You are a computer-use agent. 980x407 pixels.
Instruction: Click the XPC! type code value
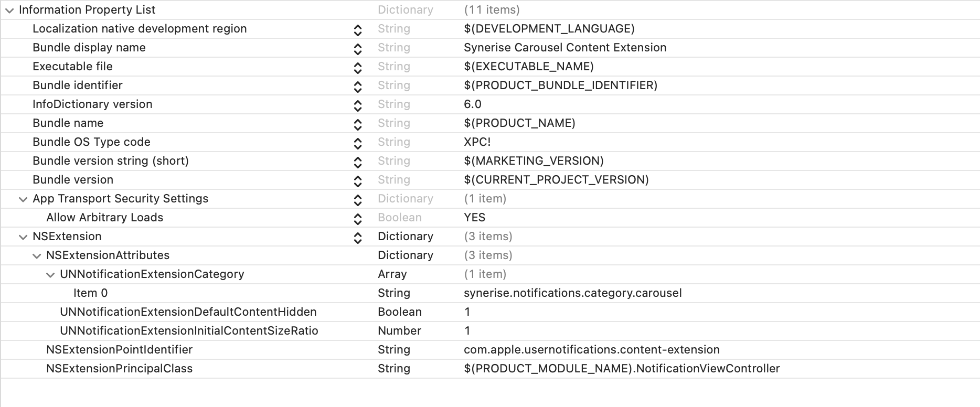tap(477, 142)
